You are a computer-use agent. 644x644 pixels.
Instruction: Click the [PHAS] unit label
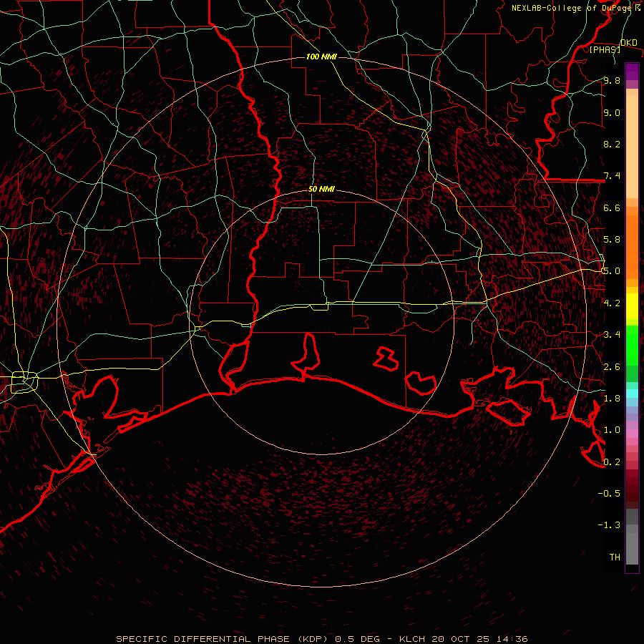point(605,49)
